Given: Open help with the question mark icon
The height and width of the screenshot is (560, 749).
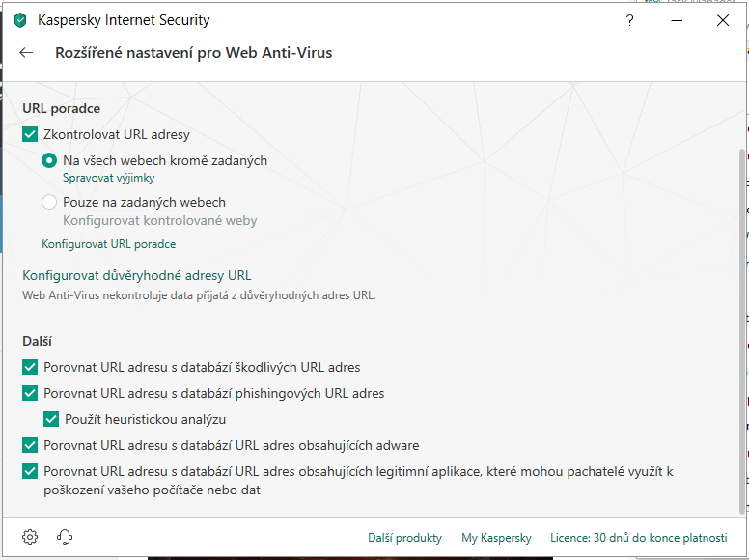Looking at the screenshot, I should 629,20.
